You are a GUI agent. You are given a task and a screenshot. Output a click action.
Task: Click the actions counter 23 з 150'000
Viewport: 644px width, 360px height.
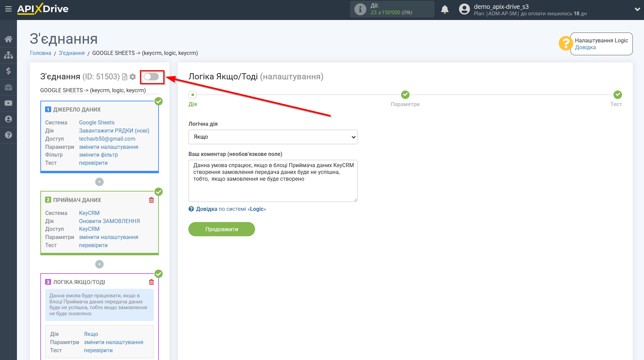[391, 13]
